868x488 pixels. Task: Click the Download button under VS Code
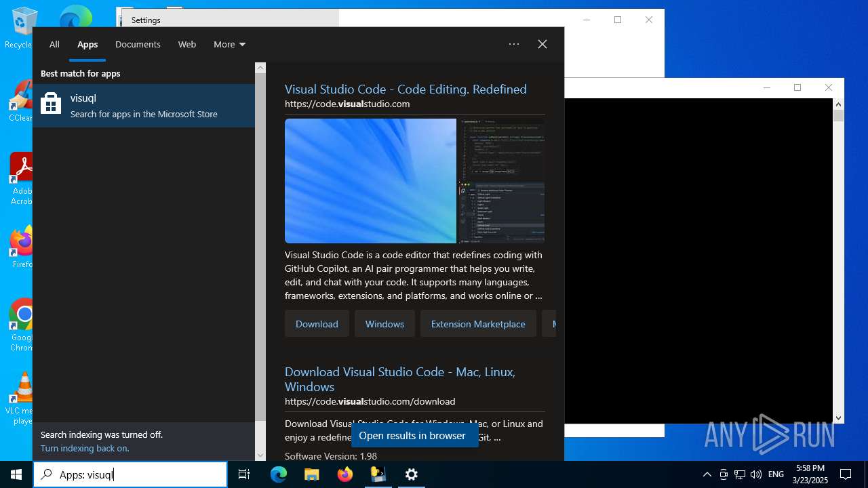click(317, 324)
